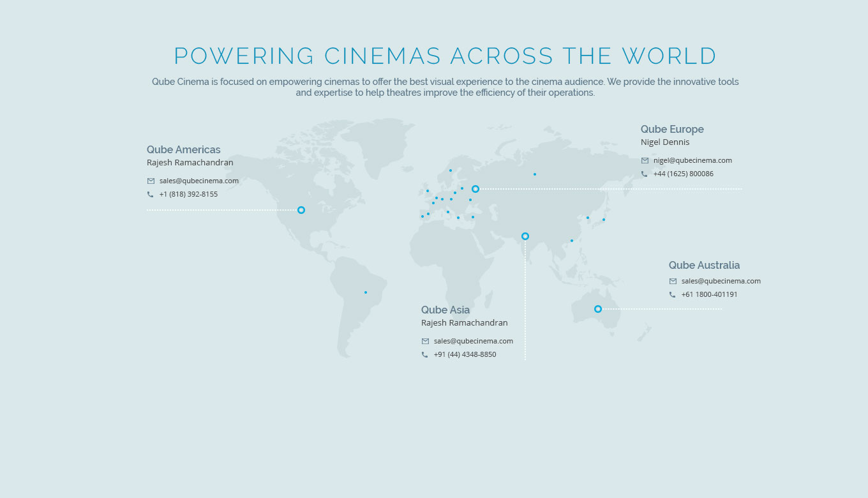Click the small blue dot in South America
The height and width of the screenshot is (498, 868).
click(366, 292)
